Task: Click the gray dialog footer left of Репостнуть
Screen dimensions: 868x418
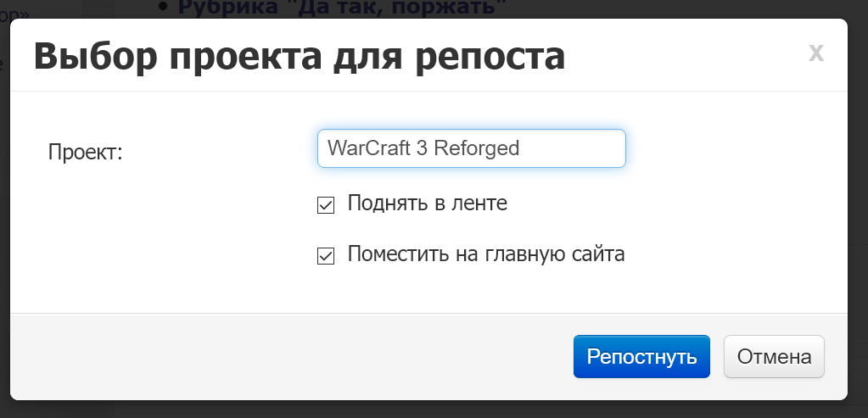Action: (288, 357)
